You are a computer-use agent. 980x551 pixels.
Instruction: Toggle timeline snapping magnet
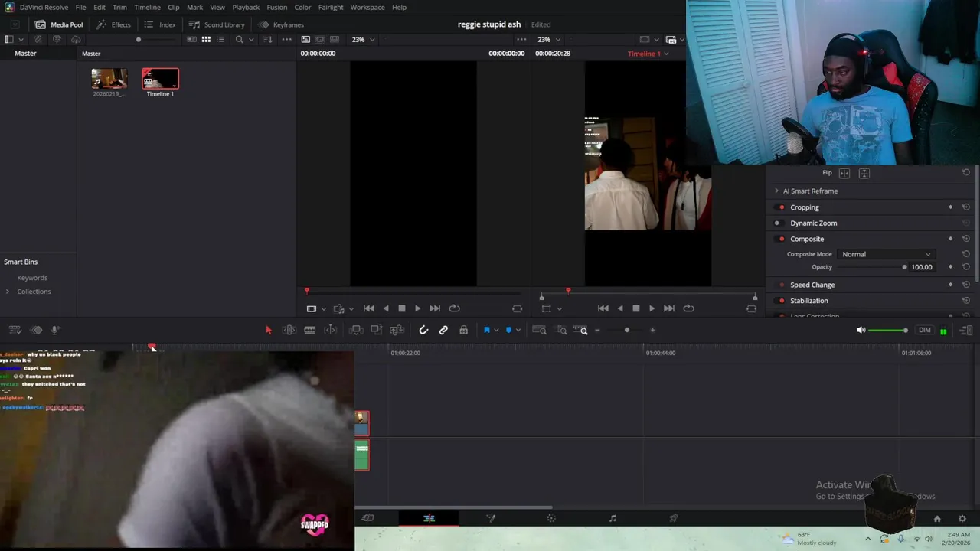423,330
